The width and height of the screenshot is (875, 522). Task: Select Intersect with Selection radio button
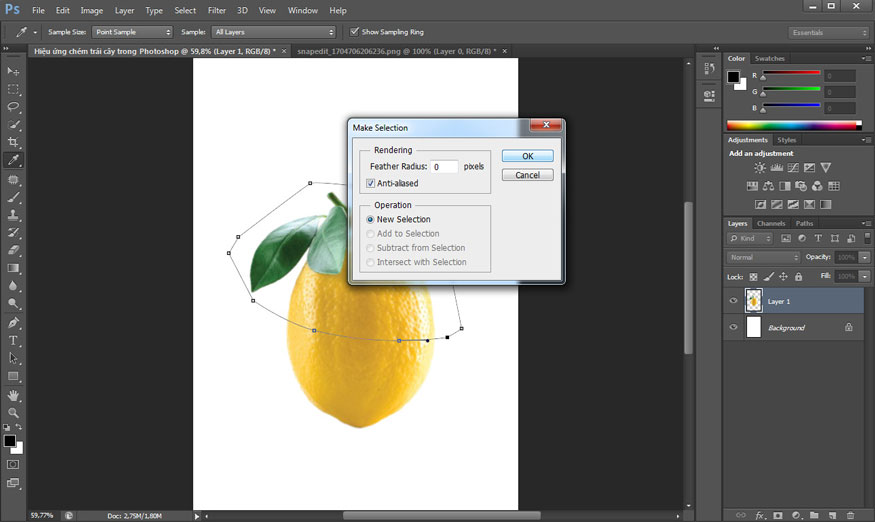[x=370, y=262]
